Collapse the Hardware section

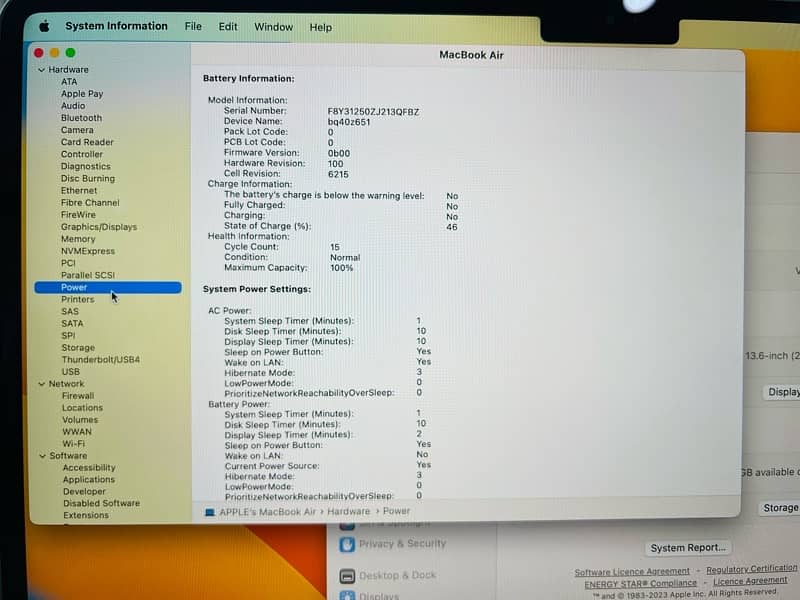click(x=41, y=70)
